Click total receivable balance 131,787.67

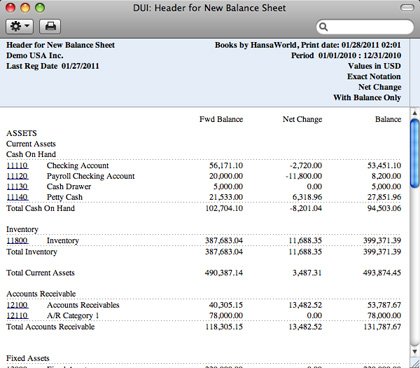(382, 327)
